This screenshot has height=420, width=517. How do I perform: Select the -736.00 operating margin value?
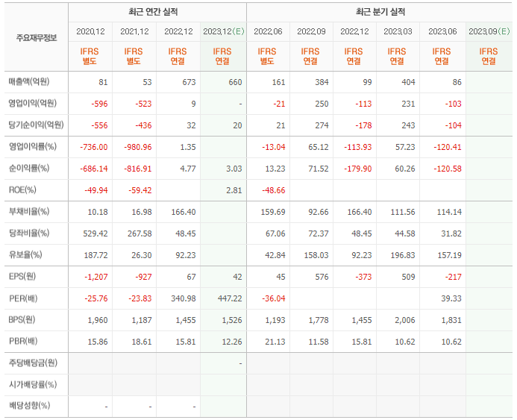pyautogui.click(x=94, y=147)
